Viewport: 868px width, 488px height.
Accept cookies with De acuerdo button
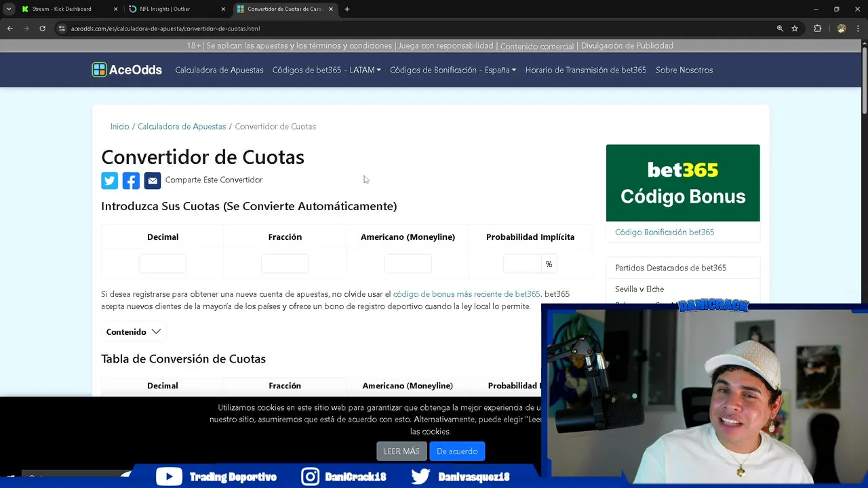click(457, 451)
